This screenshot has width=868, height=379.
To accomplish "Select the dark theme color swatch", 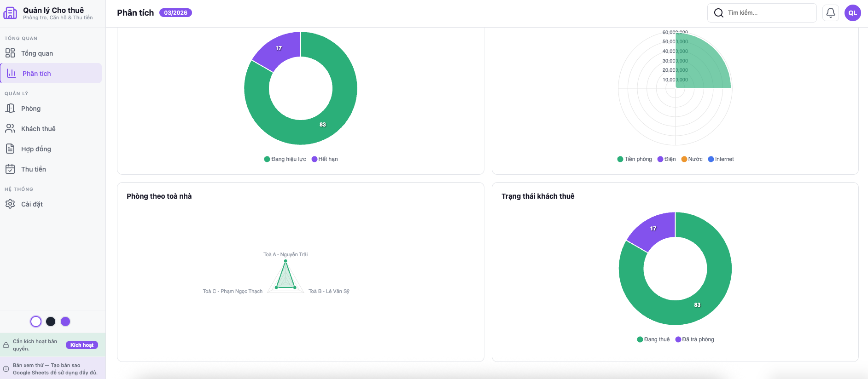I will [x=51, y=322].
